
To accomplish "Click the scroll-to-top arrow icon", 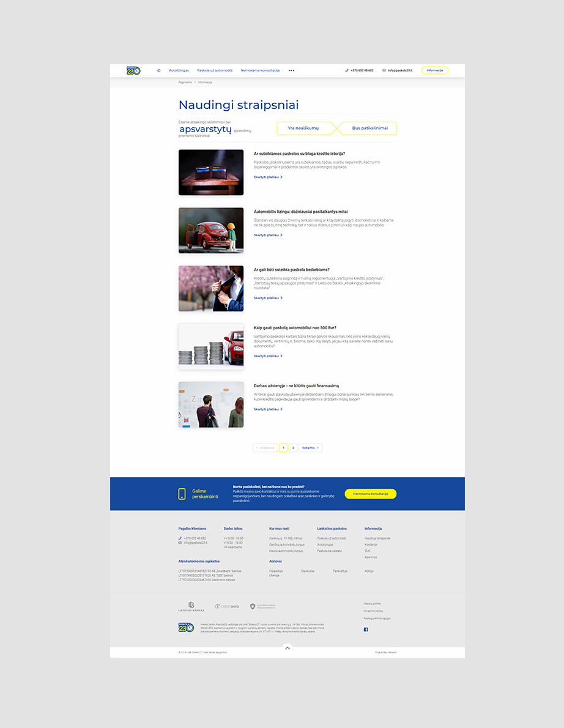I will [288, 648].
